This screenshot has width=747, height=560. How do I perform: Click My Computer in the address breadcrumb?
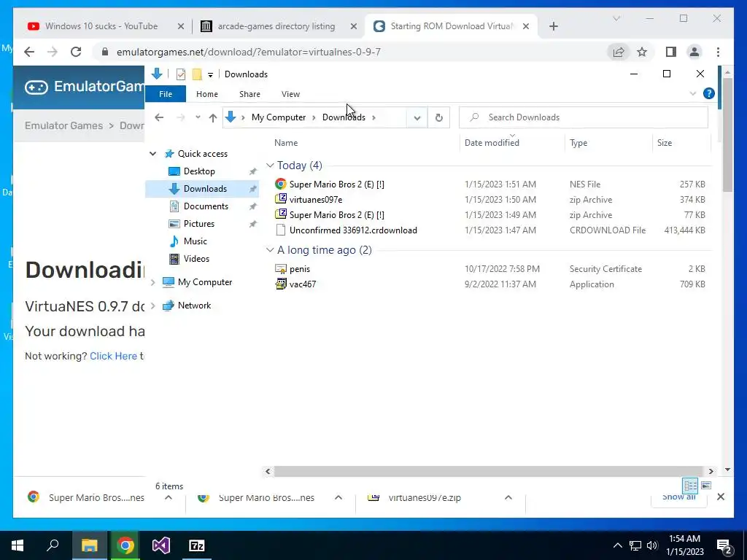tap(279, 117)
